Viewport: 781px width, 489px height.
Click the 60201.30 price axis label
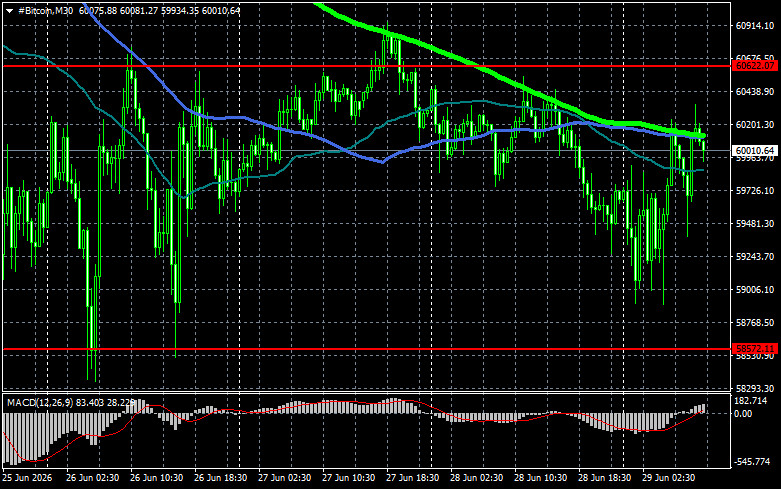click(x=755, y=124)
